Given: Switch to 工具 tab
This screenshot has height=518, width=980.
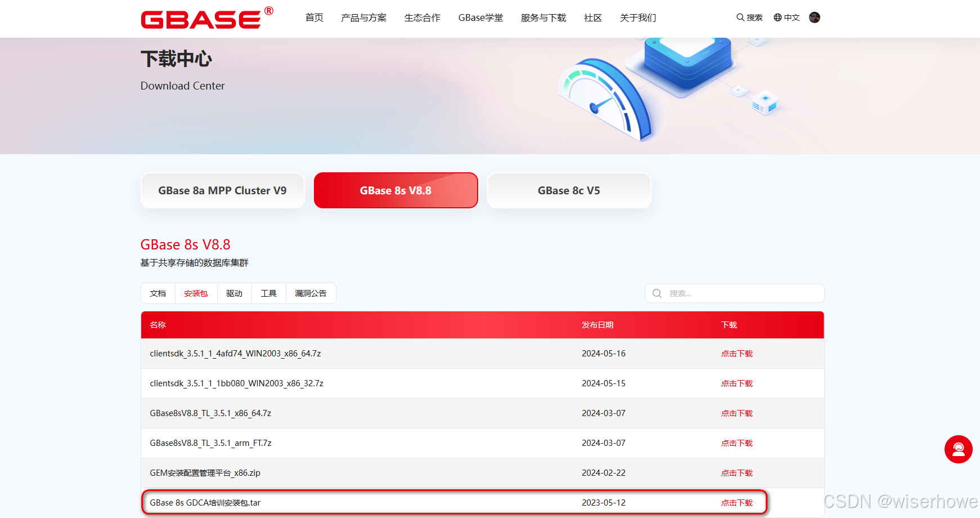Looking at the screenshot, I should pos(269,293).
